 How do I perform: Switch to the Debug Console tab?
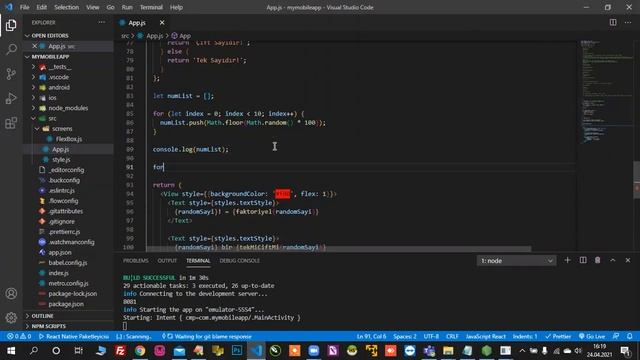pyautogui.click(x=240, y=260)
